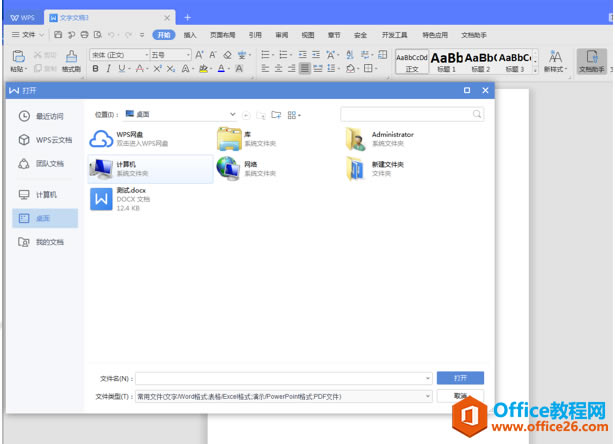Screen dimensions: 615x444
Task: Open font color dropdown arrow
Action: pyautogui.click(x=229, y=69)
